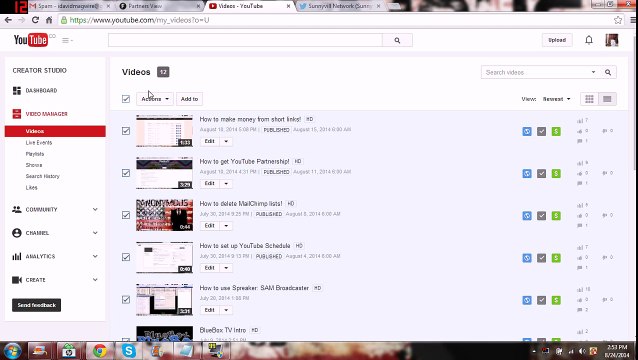
Task: Click the gray checkmark icon for Spreaker video
Action: click(542, 300)
